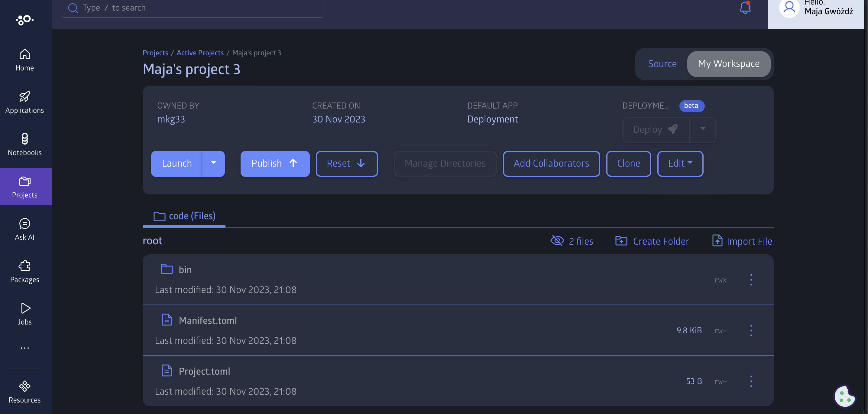Click Import File
Viewport: 868px width, 414px height.
[x=742, y=241]
